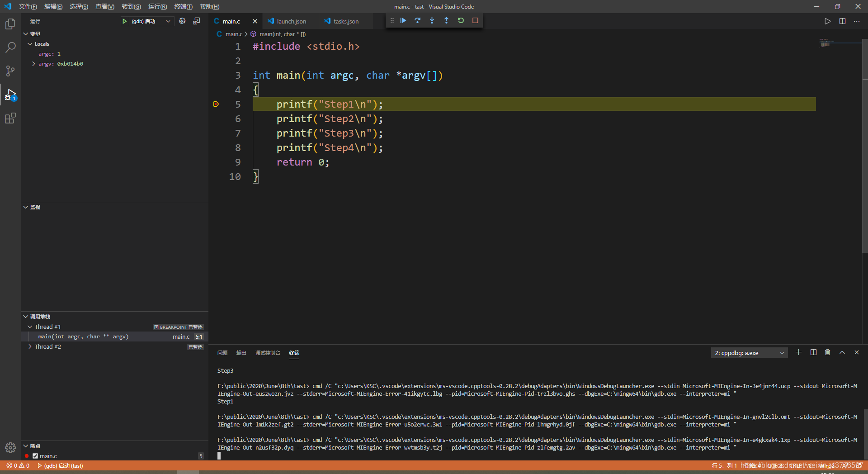
Task: Open the Manage gear in activity bar
Action: [10, 448]
